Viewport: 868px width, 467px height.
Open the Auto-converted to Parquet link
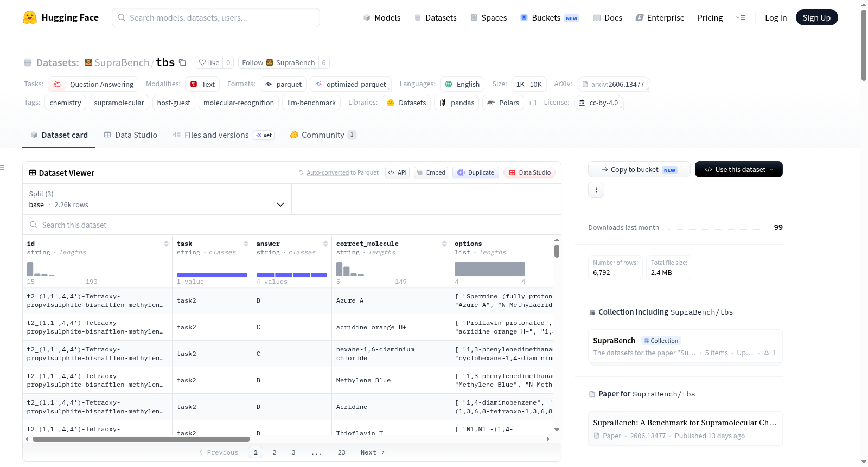coord(328,172)
